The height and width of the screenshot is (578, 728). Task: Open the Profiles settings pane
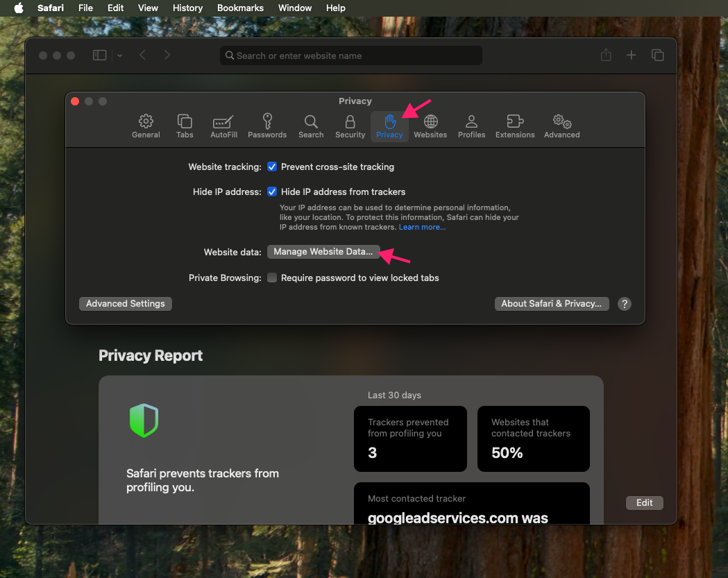471,126
